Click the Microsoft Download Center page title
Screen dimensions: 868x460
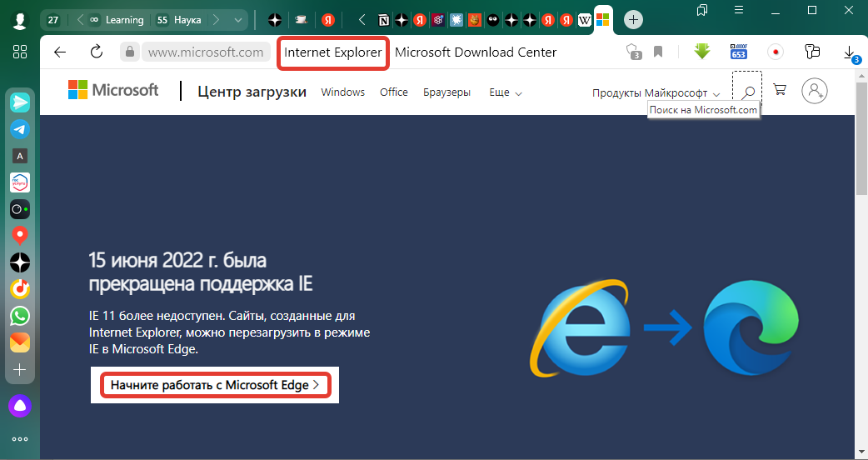pos(476,52)
